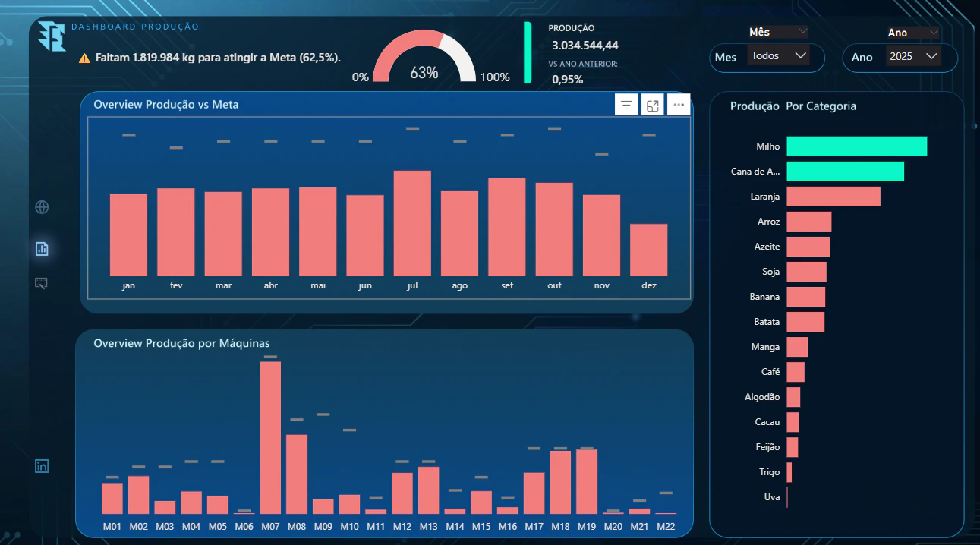Select the Banana category bar

pyautogui.click(x=806, y=297)
